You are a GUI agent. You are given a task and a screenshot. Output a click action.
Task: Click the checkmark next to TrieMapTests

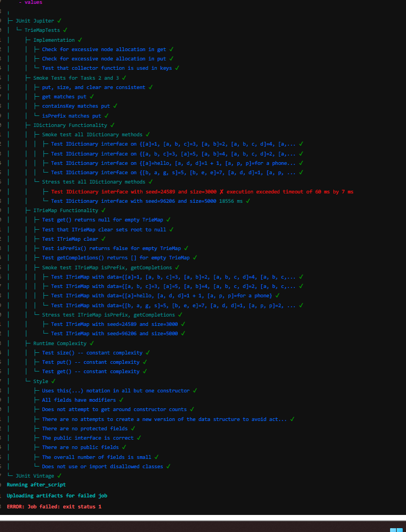click(65, 30)
